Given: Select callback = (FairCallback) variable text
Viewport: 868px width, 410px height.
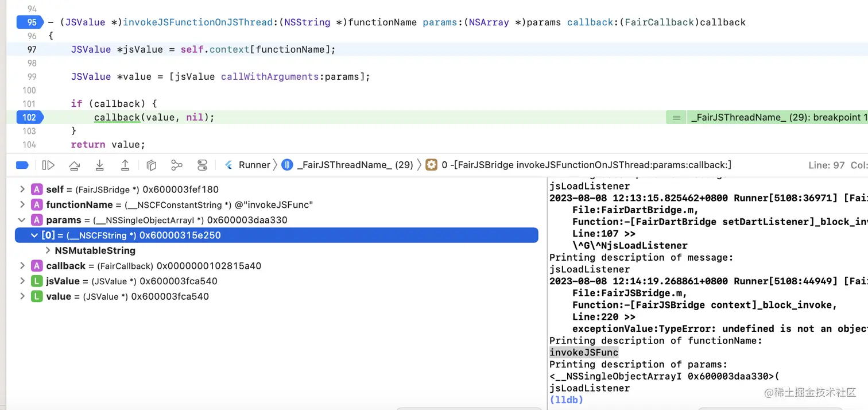Looking at the screenshot, I should tap(154, 266).
